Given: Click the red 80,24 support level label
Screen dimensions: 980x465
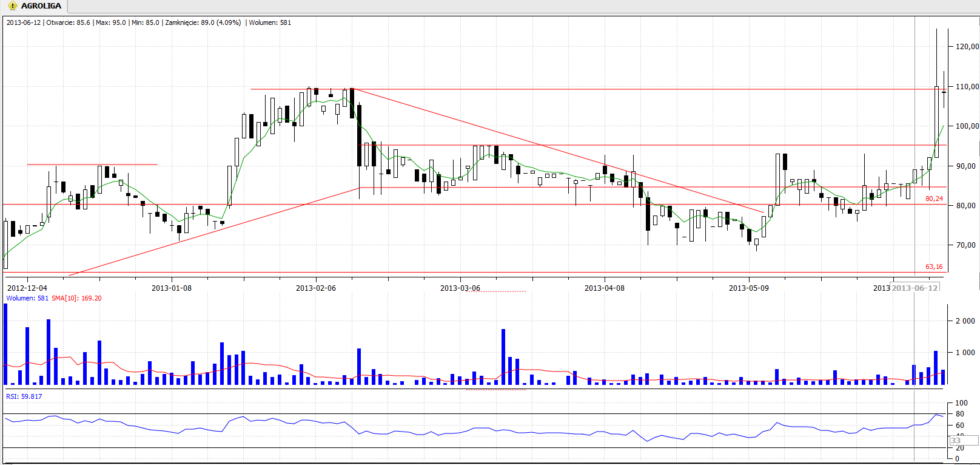Looking at the screenshot, I should tap(934, 199).
